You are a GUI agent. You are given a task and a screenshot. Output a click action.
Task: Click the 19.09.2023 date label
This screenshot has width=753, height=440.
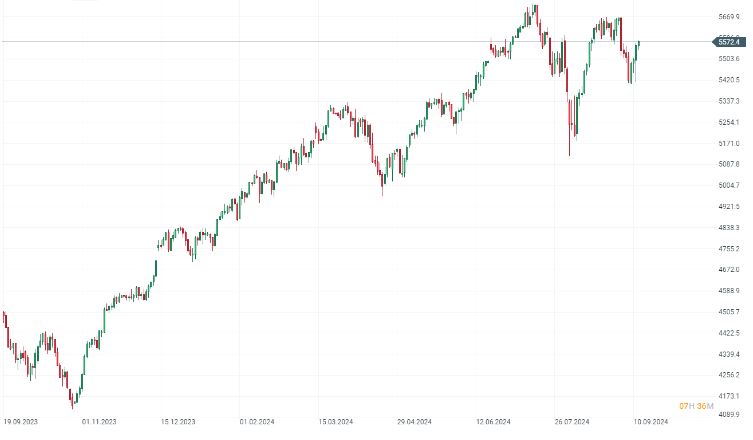[22, 422]
